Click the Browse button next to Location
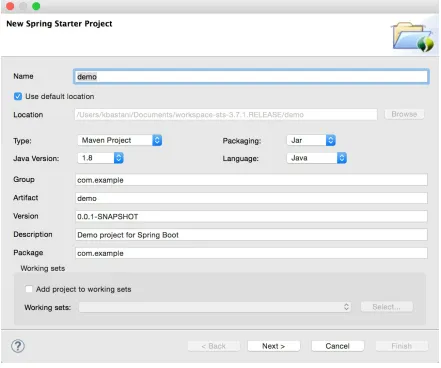 404,114
